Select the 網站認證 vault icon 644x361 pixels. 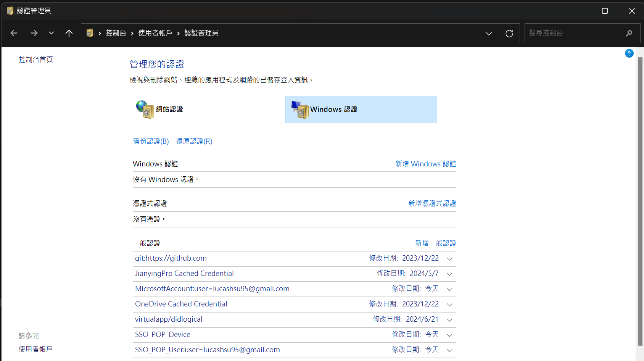click(x=145, y=110)
